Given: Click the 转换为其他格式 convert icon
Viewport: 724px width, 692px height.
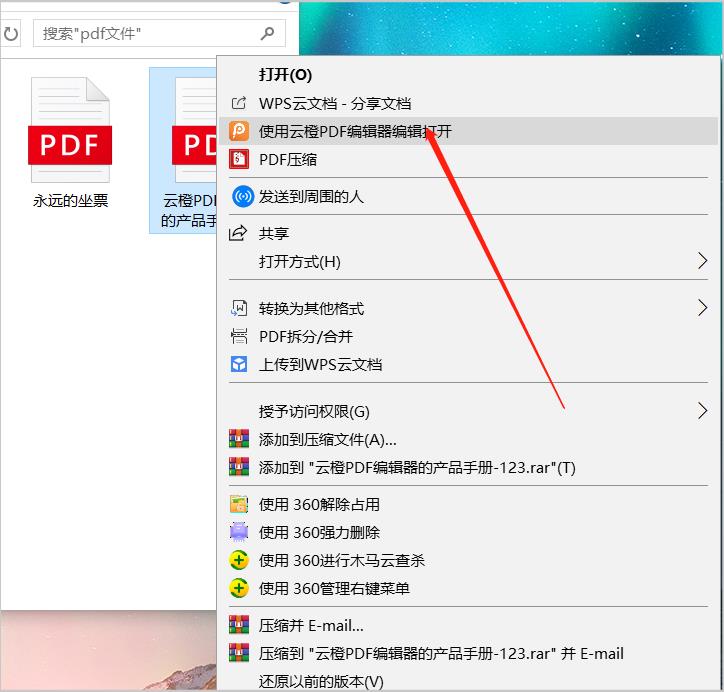Looking at the screenshot, I should point(239,308).
